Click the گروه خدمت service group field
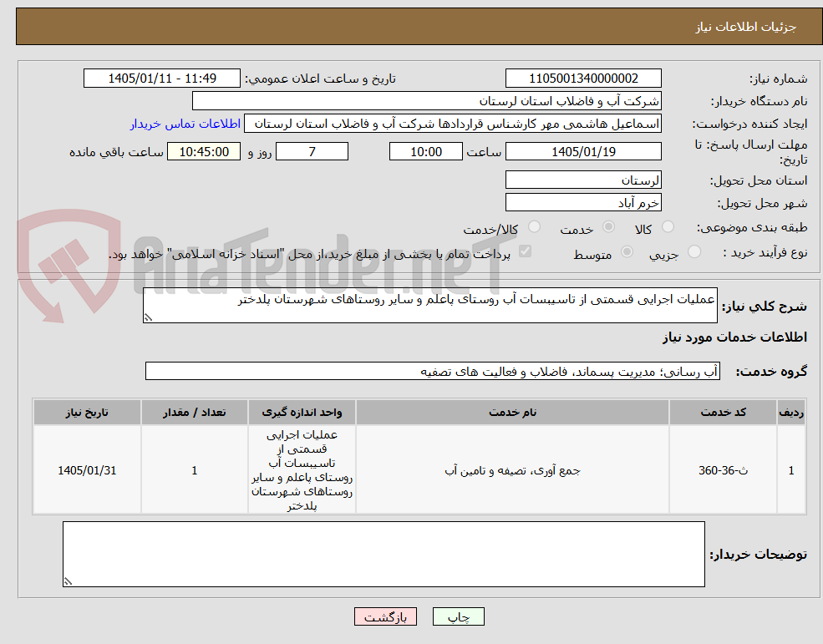The image size is (823, 644). point(433,371)
